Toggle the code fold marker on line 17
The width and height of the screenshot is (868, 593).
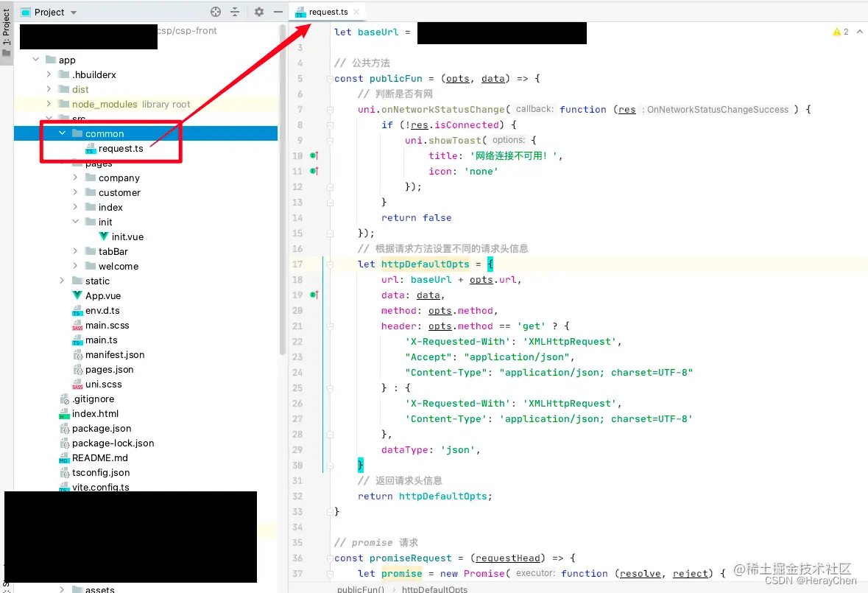[330, 264]
